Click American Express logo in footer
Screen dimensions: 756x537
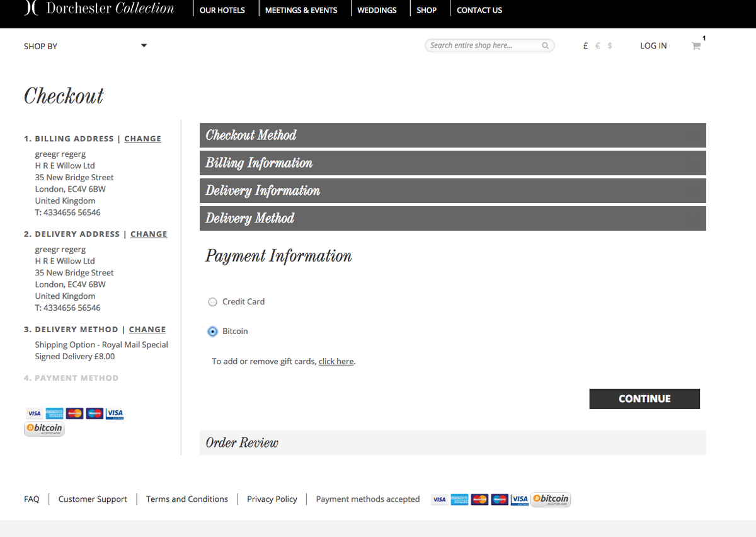[x=460, y=499]
